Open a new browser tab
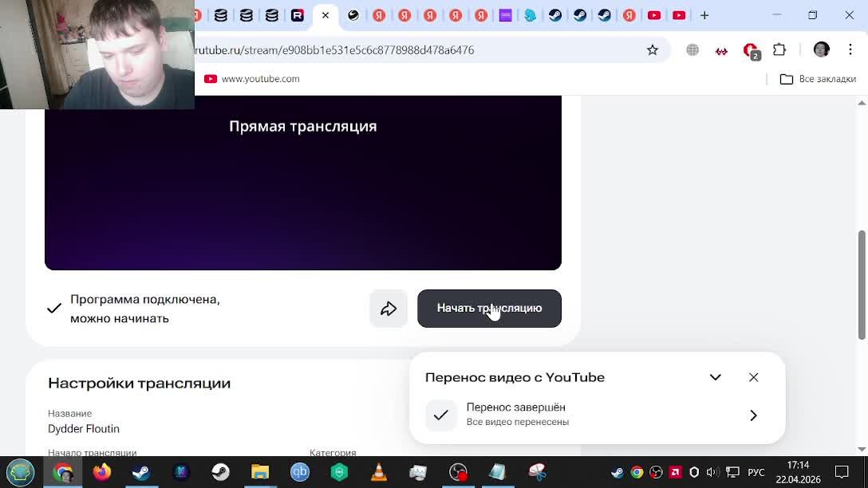 click(x=704, y=15)
